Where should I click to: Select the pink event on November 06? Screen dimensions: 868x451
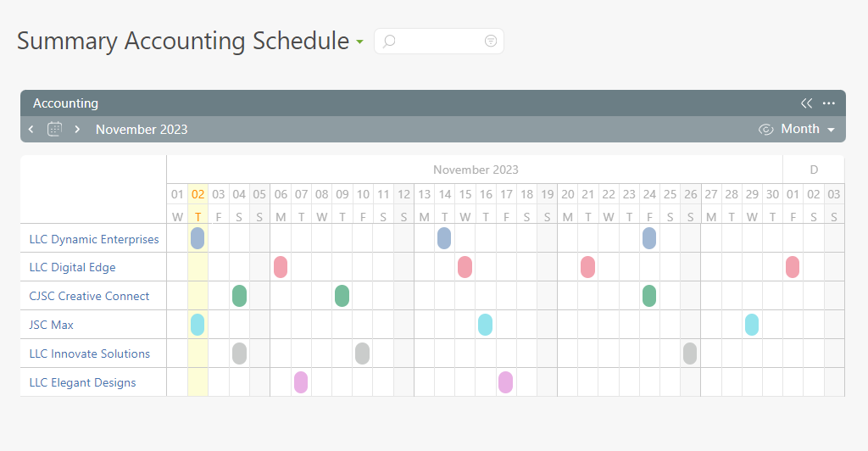(x=281, y=267)
